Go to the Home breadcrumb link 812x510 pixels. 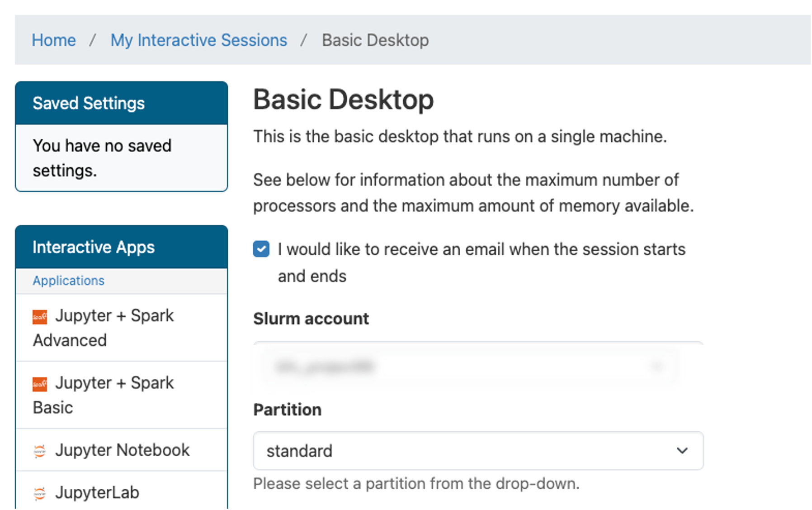[54, 40]
